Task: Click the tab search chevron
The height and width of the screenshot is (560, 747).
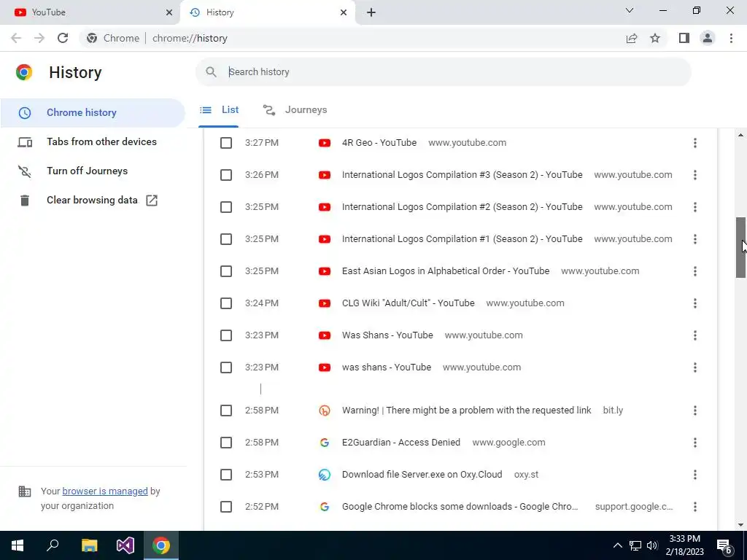Action: 630,10
